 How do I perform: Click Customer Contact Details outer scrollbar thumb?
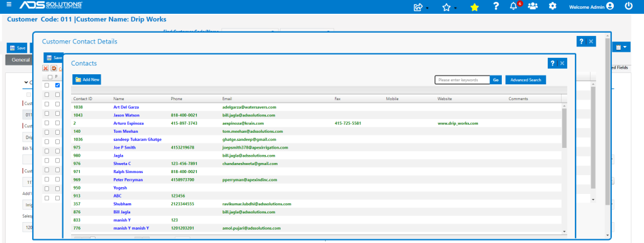608,121
